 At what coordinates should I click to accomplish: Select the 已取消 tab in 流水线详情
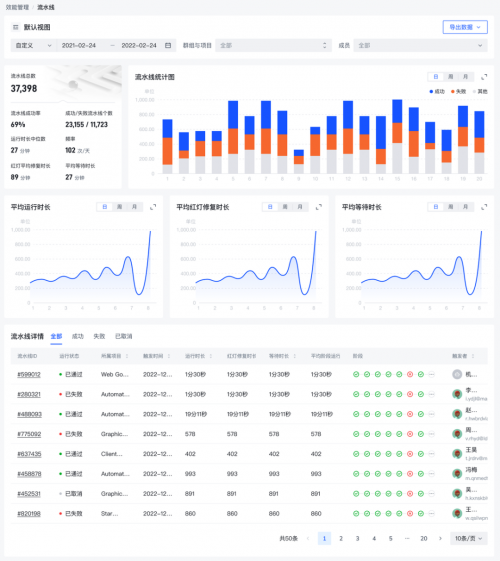point(124,336)
